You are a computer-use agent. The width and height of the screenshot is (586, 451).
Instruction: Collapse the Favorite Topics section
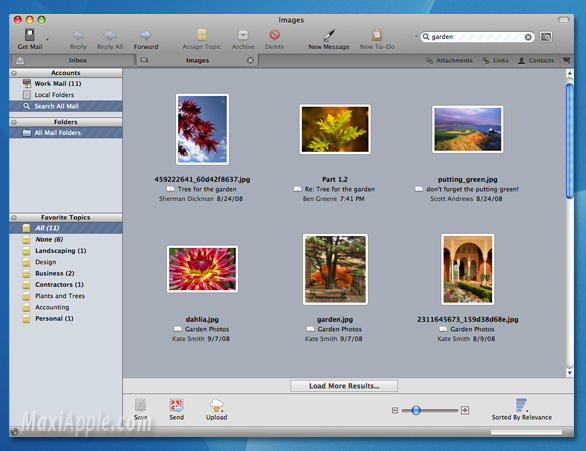pyautogui.click(x=14, y=217)
